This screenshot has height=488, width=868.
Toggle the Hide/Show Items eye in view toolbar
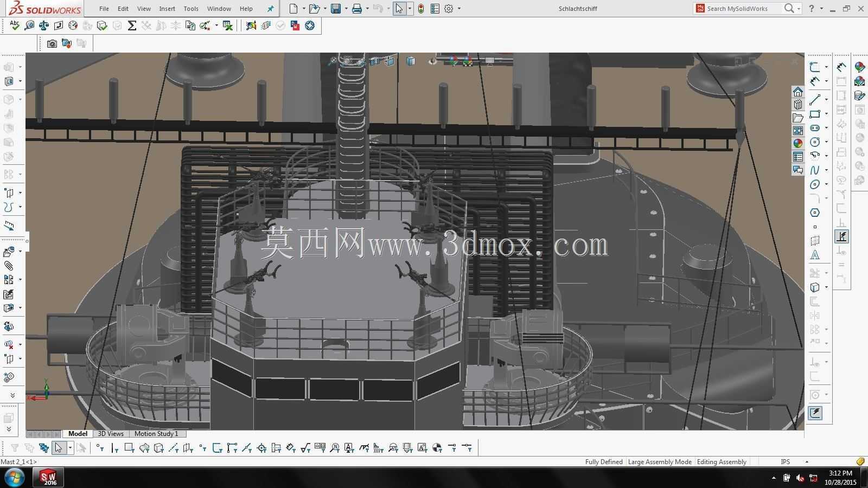click(432, 61)
